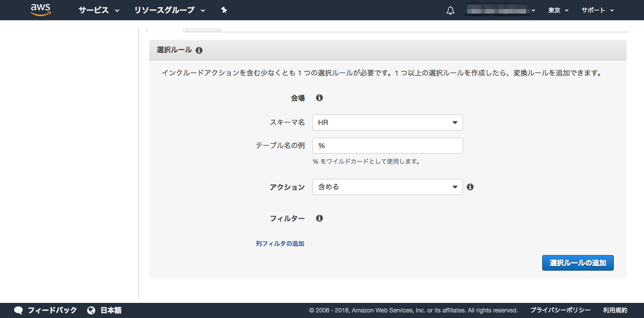Open the サポート menu
Viewport: 644px width, 318px height.
(x=598, y=11)
